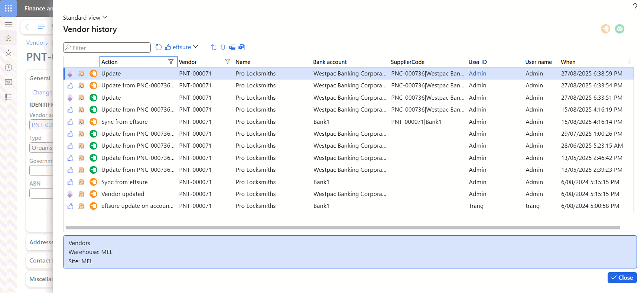Expand the Addresses section behind dialog
Image resolution: width=644 pixels, height=293 pixels.
(x=41, y=242)
